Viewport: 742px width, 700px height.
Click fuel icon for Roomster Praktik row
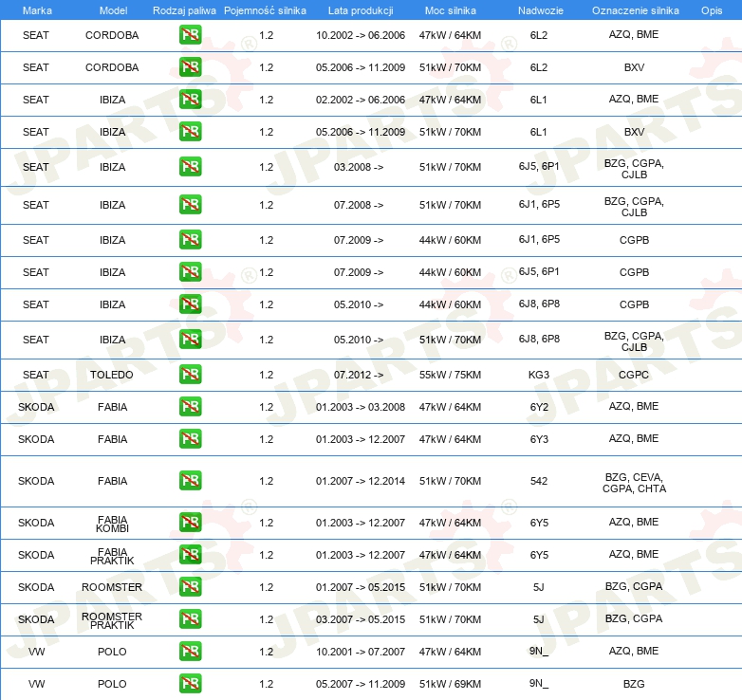[x=190, y=618]
